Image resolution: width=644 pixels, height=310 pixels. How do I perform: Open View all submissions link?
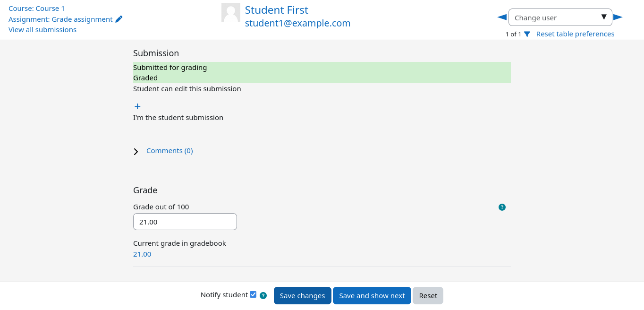tap(42, 30)
